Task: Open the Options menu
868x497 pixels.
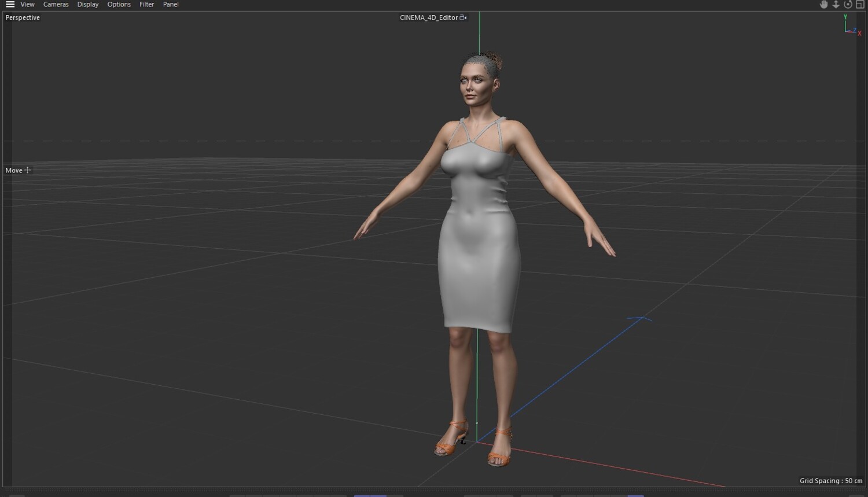Action: point(119,4)
